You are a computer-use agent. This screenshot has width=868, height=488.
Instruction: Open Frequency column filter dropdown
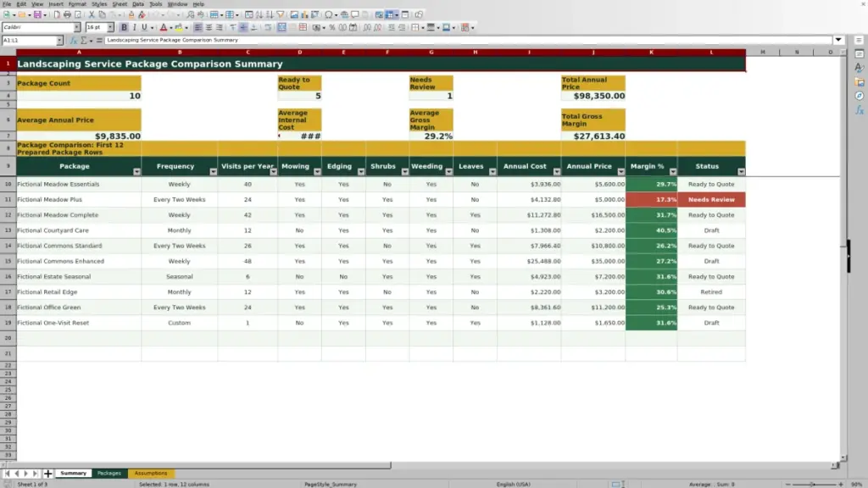click(x=213, y=172)
